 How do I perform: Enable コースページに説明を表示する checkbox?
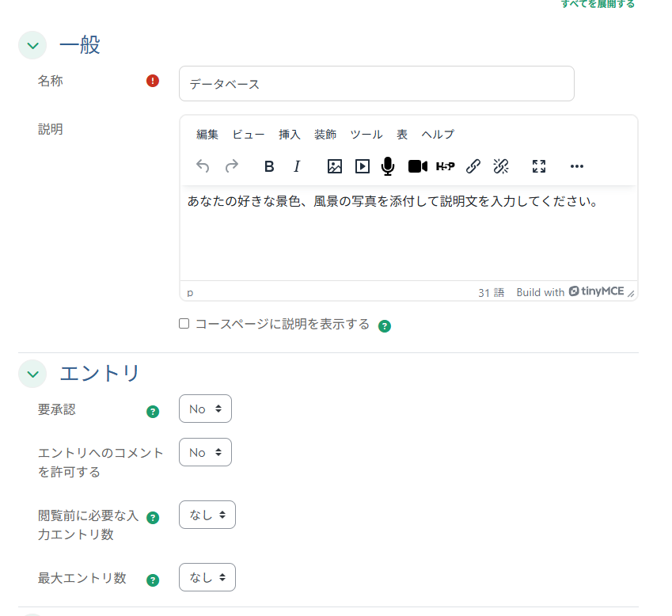184,323
